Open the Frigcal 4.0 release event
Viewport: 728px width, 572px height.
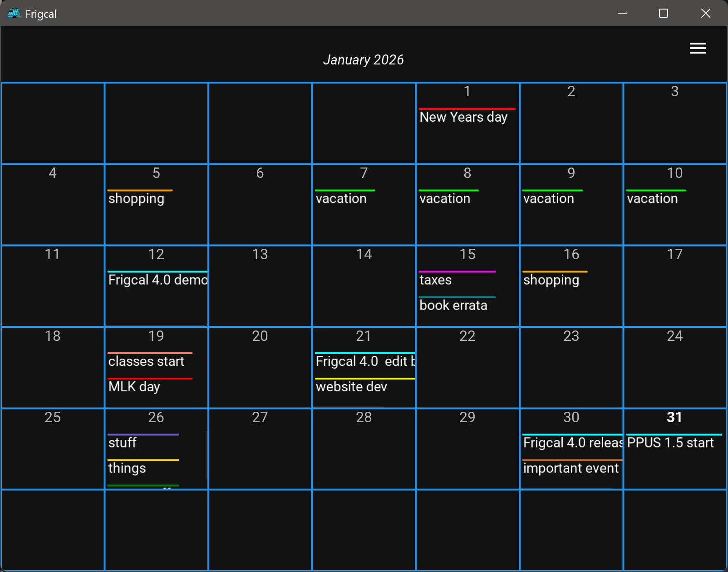pyautogui.click(x=572, y=443)
